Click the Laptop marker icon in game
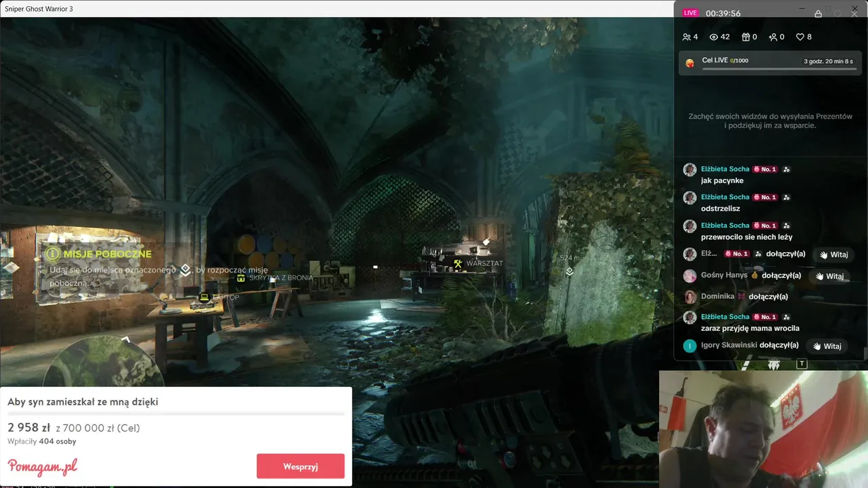 pos(204,297)
